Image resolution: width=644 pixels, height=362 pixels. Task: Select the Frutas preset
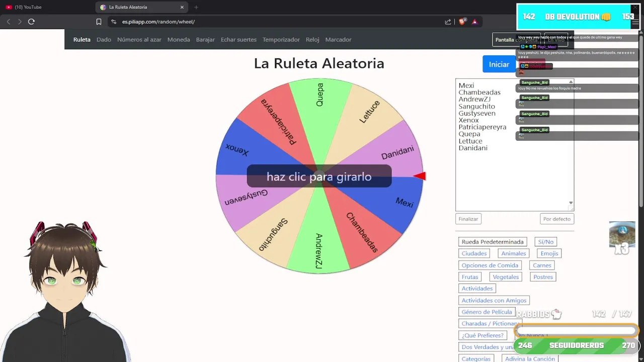[x=470, y=277]
